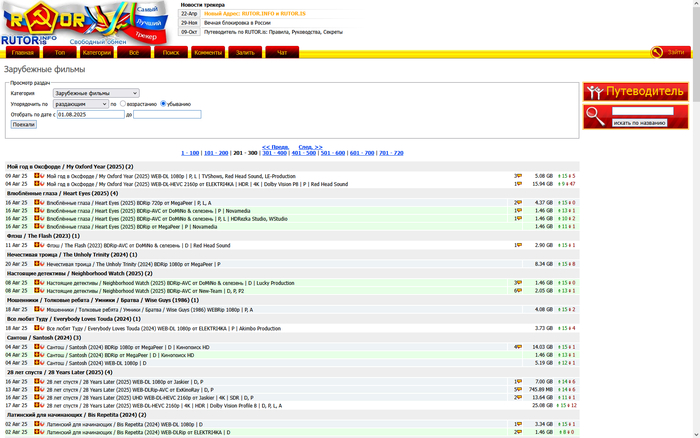Open news link 'Путеводитель по RUTOR.is'

click(x=273, y=32)
